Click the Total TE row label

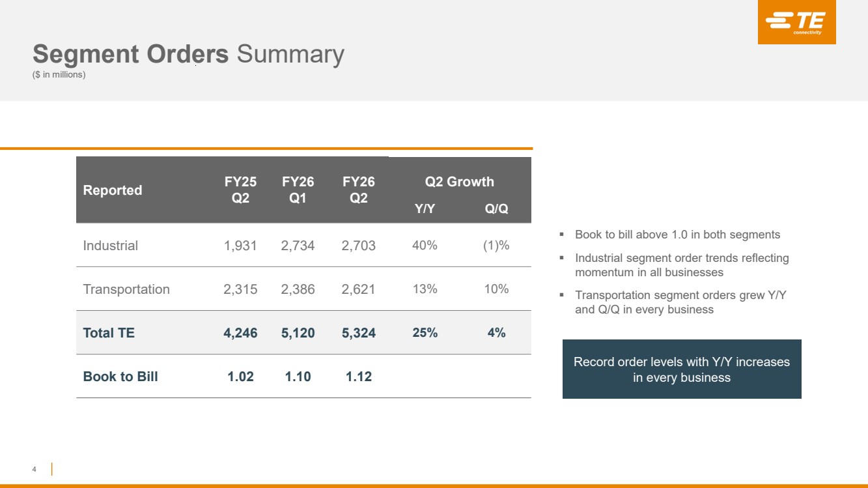(109, 333)
